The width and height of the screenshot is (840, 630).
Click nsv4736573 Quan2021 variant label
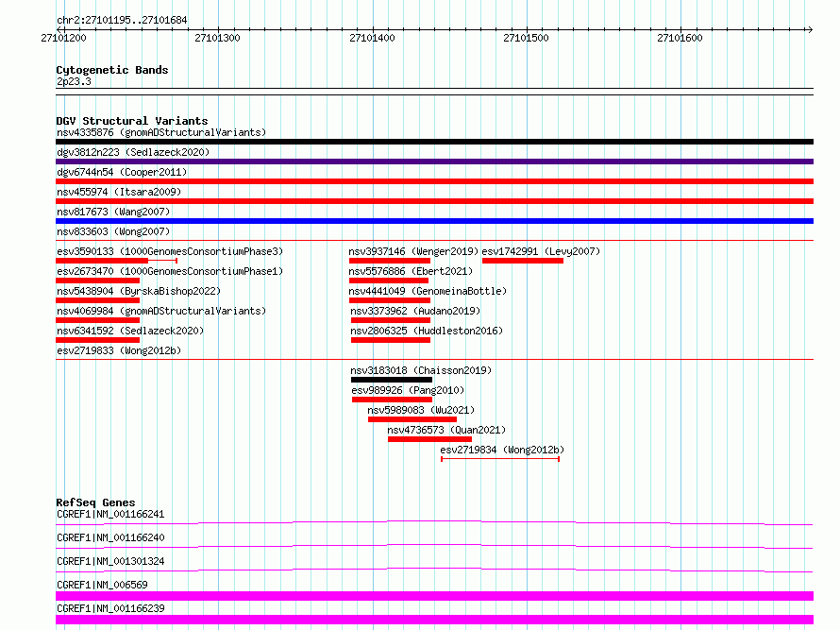(446, 430)
